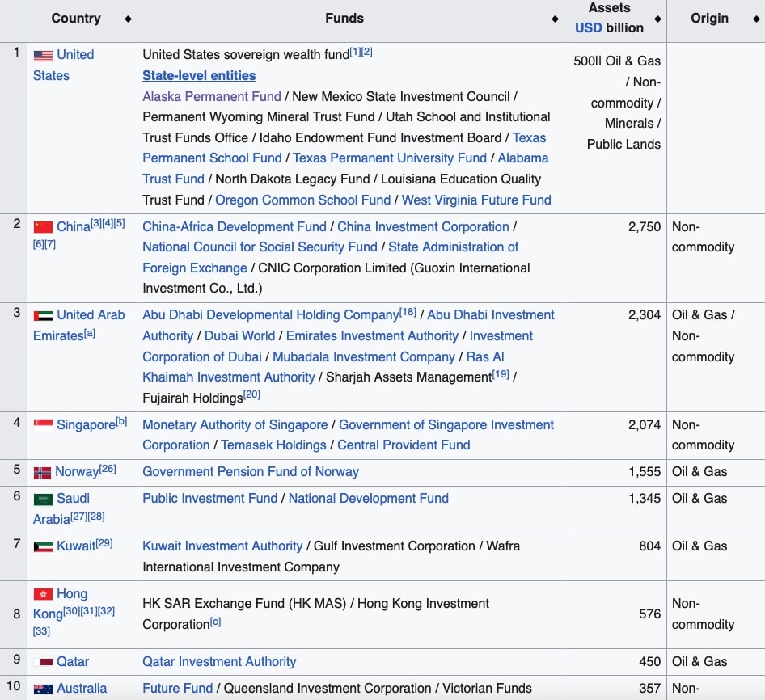765x700 pixels.
Task: Click the Norway flag icon
Action: 42,473
